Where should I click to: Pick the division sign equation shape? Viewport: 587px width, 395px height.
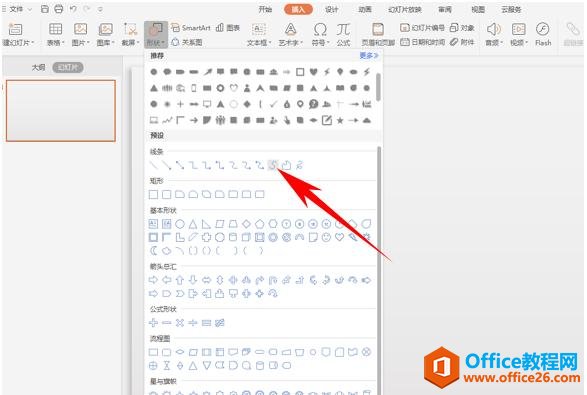[x=193, y=322]
